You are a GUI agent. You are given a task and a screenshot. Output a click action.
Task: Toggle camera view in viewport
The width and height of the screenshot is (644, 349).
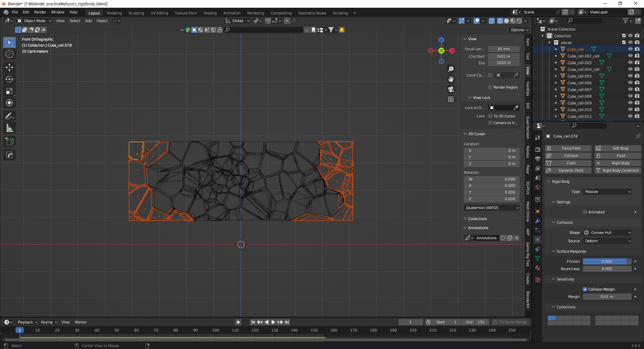click(x=451, y=89)
